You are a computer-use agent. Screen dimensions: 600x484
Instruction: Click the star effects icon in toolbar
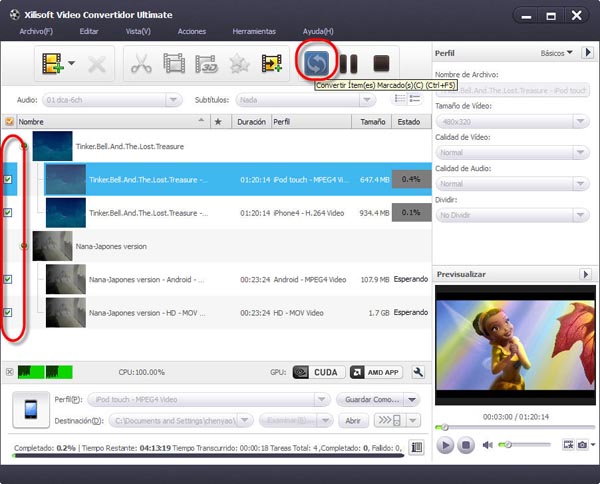tap(239, 65)
